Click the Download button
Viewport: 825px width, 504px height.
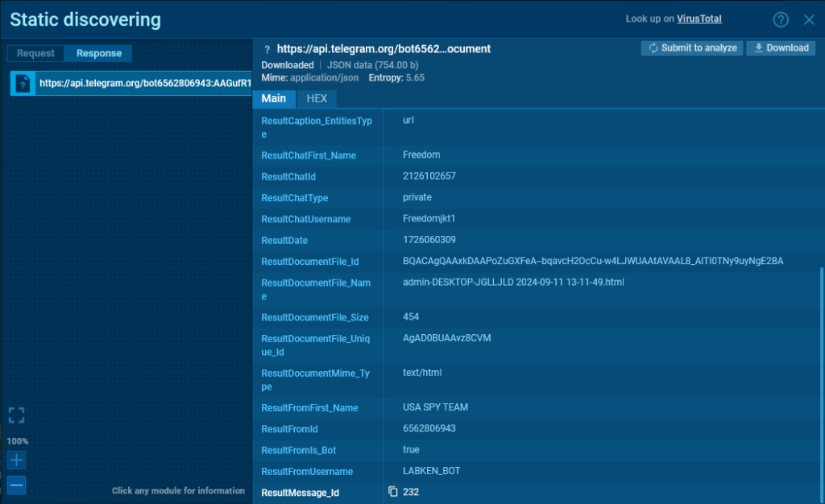780,48
